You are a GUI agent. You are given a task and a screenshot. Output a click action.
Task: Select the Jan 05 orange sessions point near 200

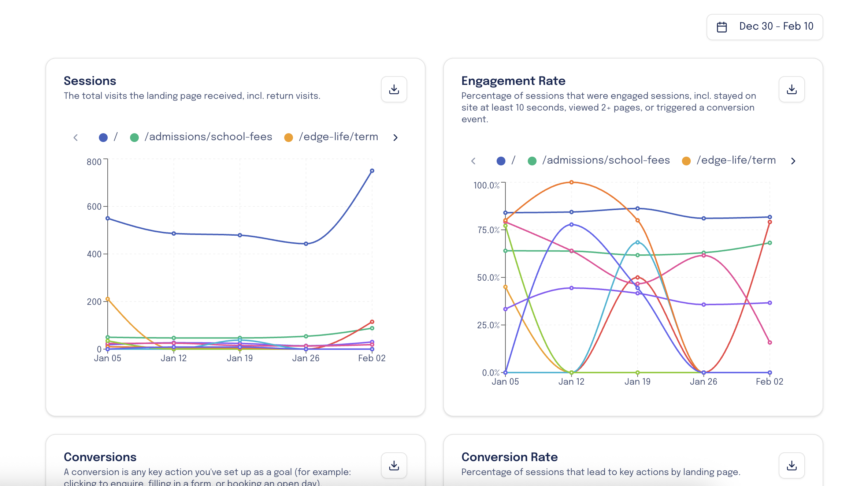click(x=108, y=299)
